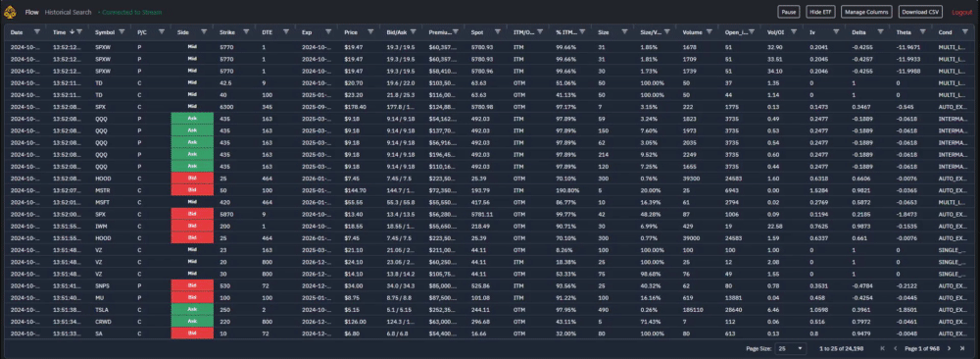Open filter icon on Date column
The height and width of the screenshot is (359, 980).
pyautogui.click(x=37, y=31)
